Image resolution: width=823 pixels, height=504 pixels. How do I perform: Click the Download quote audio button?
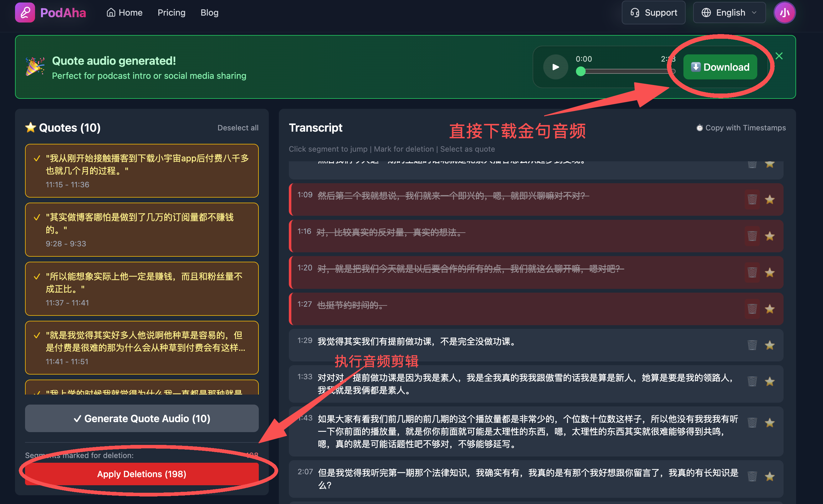click(720, 67)
